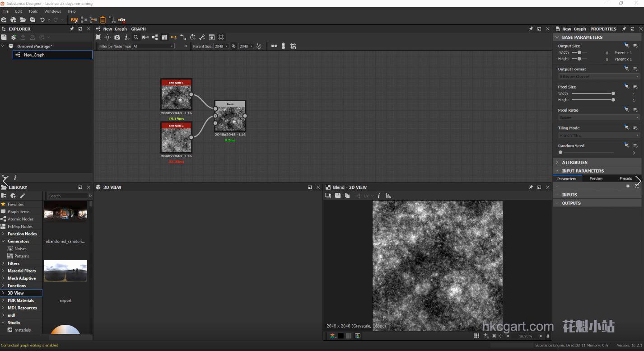Expand the Filters library category
Image resolution: width=644 pixels, height=351 pixels.
[x=3, y=263]
